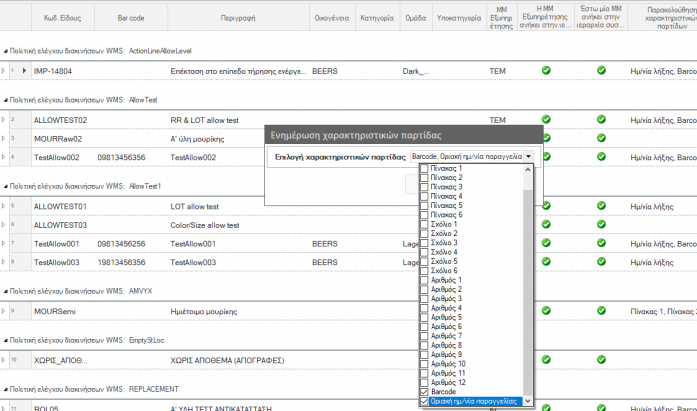Click green check in ALLOWTEST03 row, Η ΜΜ column

[x=546, y=224]
